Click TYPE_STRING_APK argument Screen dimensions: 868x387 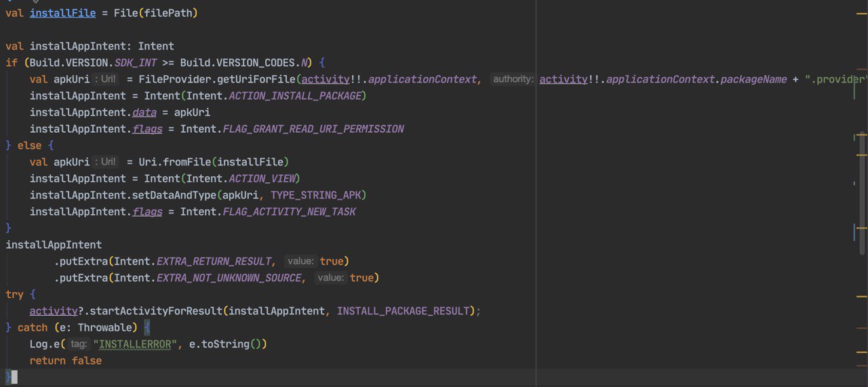(315, 195)
